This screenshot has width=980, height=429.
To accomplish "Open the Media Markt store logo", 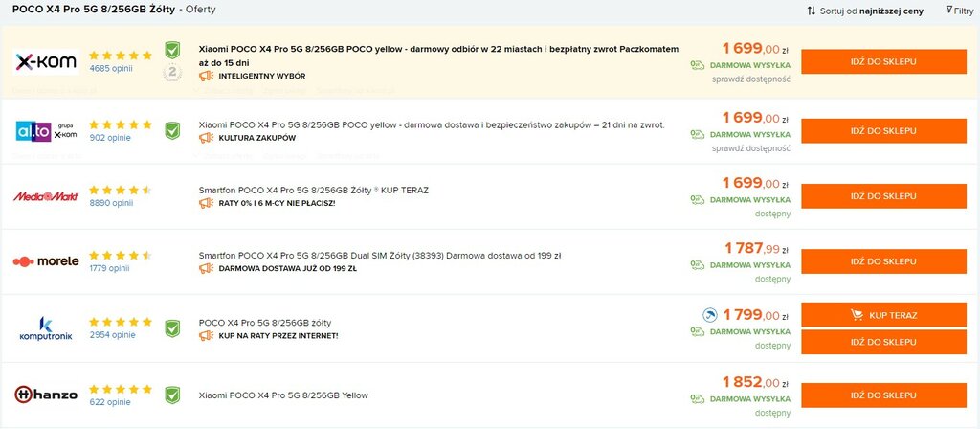I will 46,196.
